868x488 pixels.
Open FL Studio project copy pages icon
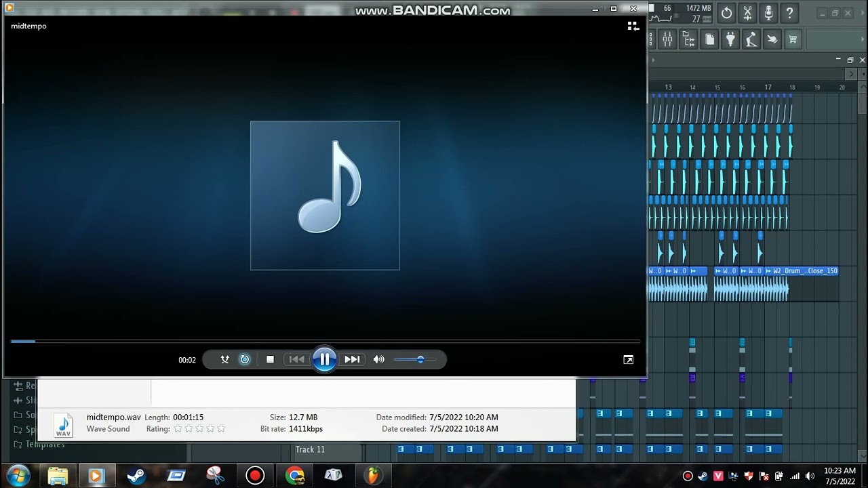709,39
